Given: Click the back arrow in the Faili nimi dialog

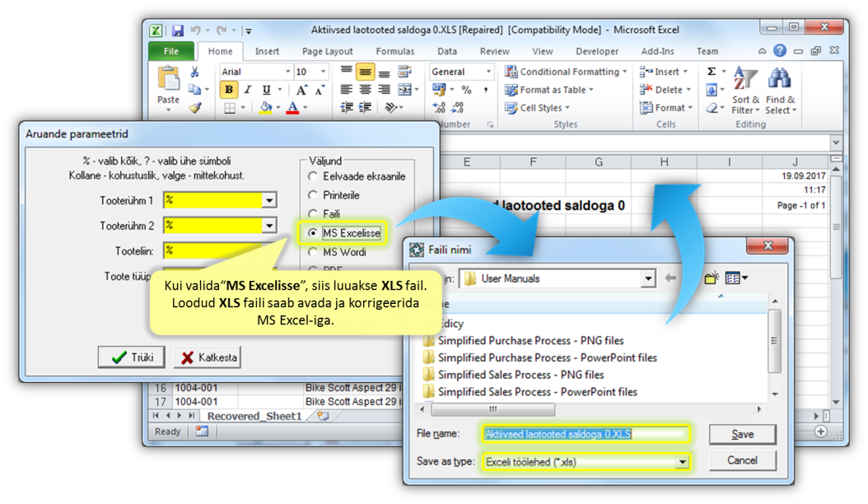Looking at the screenshot, I should 670,278.
